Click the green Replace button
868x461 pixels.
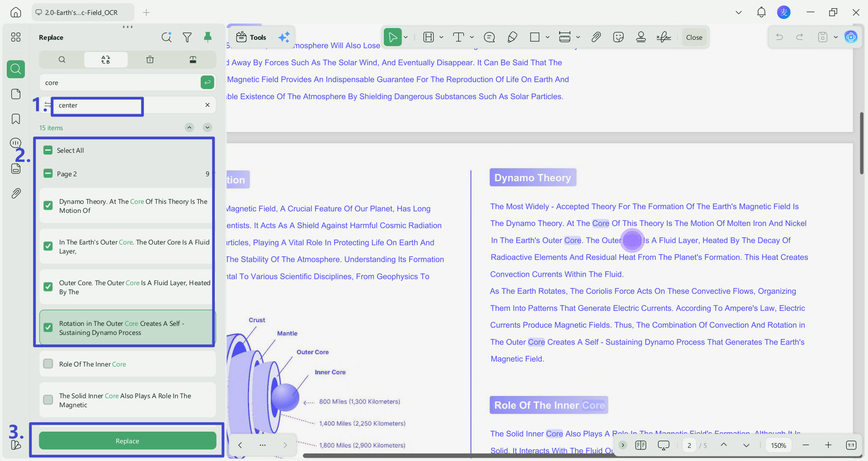127,441
